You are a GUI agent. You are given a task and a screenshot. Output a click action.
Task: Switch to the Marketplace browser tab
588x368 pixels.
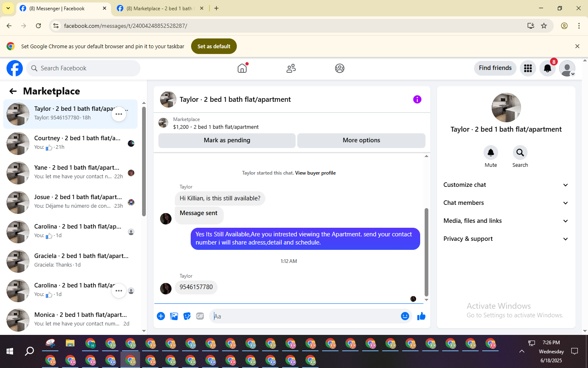pos(159,8)
